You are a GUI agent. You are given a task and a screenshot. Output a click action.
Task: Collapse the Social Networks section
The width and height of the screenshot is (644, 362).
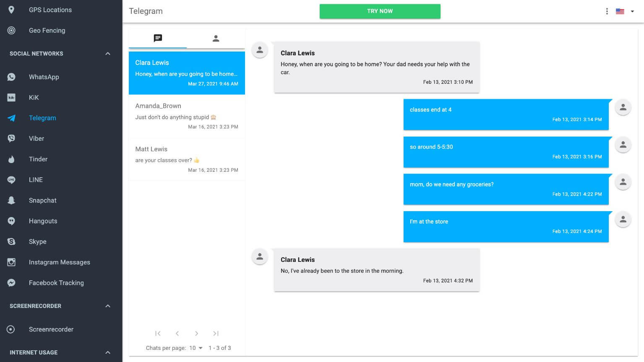(108, 54)
